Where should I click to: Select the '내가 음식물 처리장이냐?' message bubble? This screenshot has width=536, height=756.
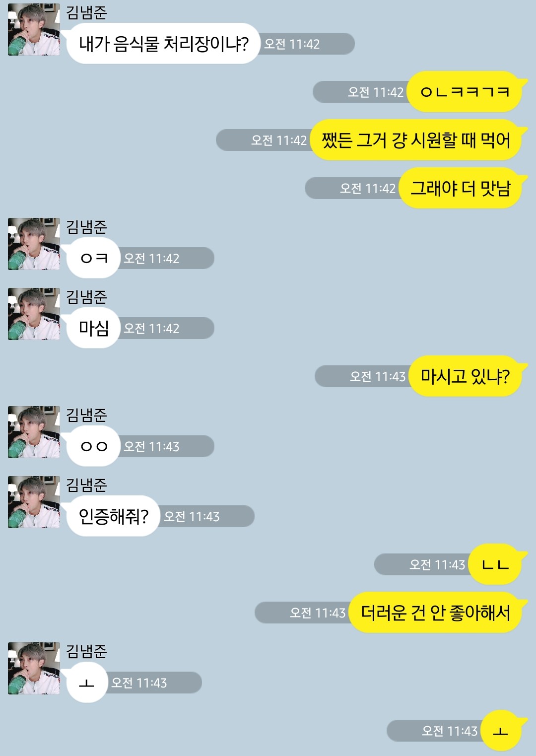coord(163,44)
